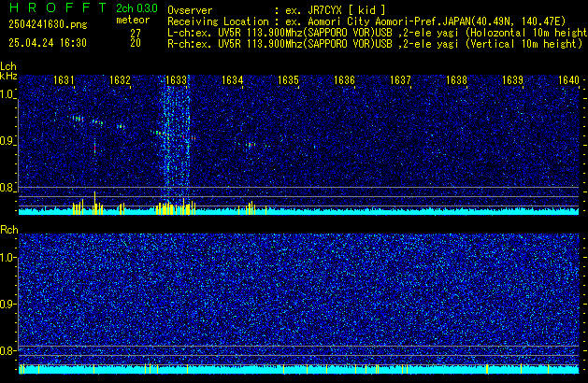Image resolution: width=588 pixels, height=383 pixels.
Task: Click the meteor count label
Action: pos(133,20)
